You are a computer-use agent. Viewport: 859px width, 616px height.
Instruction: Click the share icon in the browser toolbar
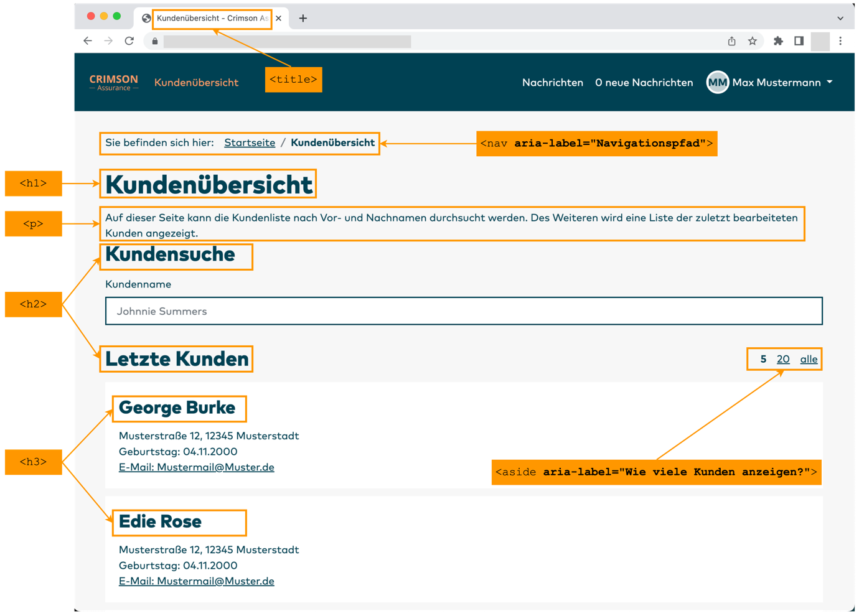(732, 41)
